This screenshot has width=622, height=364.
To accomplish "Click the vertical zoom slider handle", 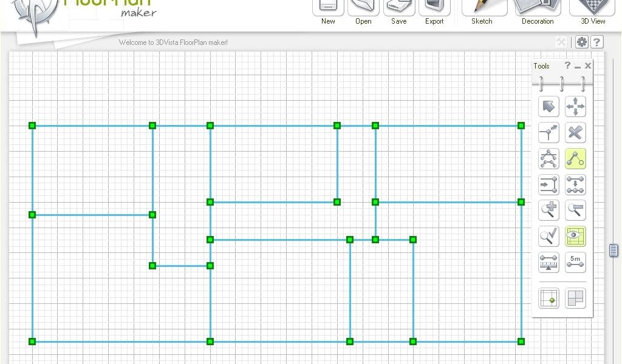I will (x=613, y=250).
